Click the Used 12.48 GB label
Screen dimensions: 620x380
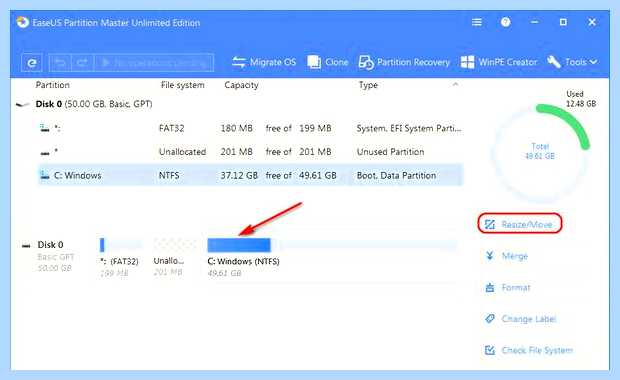(580, 99)
